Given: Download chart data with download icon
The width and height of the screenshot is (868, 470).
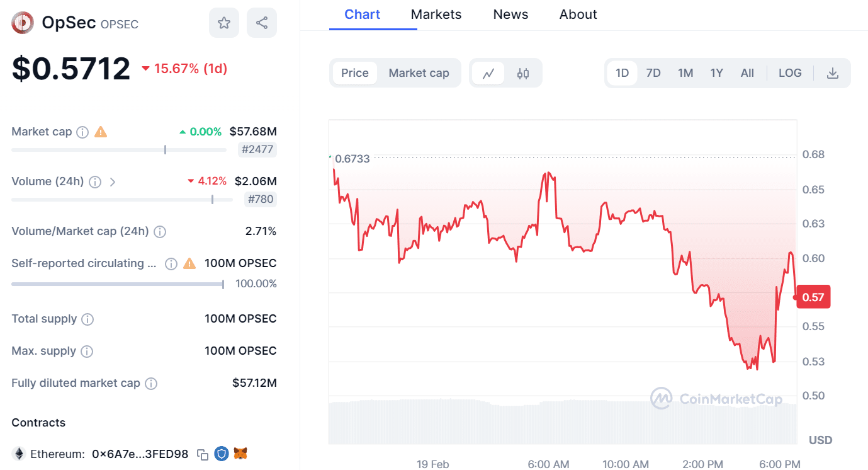Looking at the screenshot, I should coord(832,73).
